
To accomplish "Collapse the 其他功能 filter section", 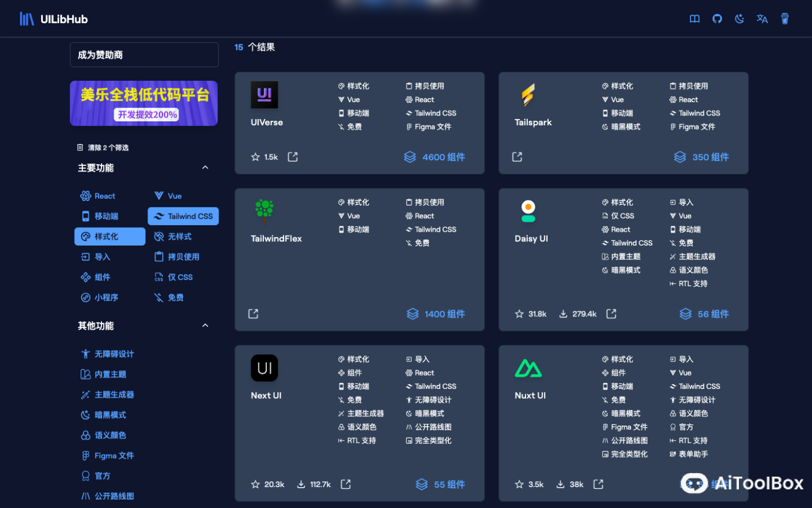I will point(205,325).
